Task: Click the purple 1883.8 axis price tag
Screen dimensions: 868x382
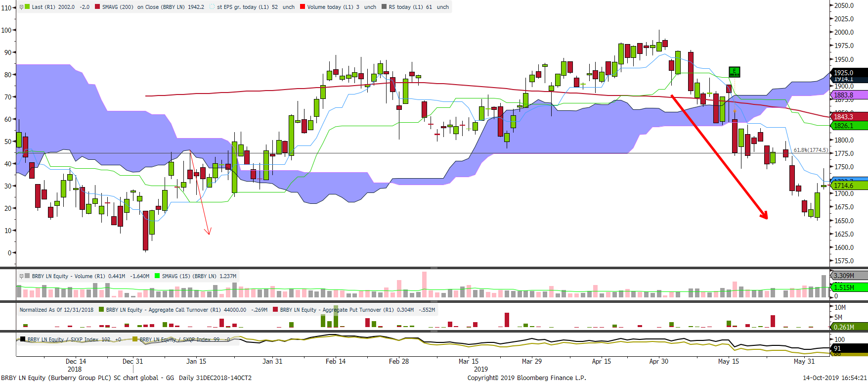Action: coord(849,95)
